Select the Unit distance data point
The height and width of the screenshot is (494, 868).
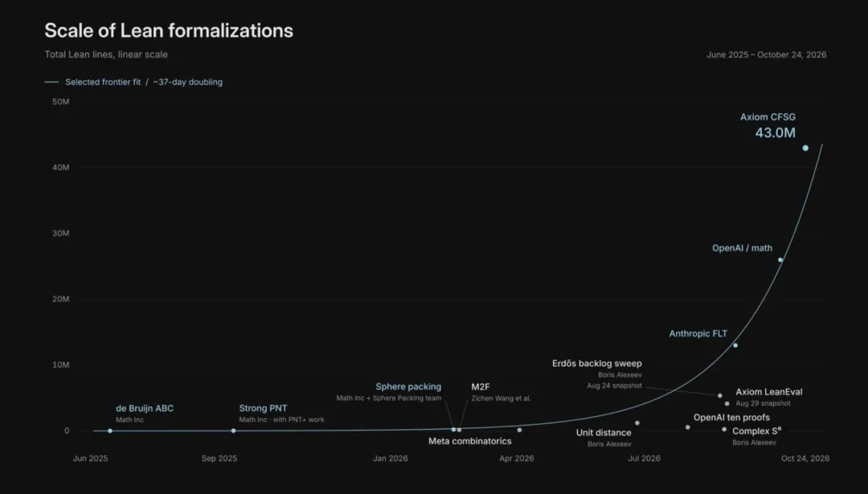[637, 423]
